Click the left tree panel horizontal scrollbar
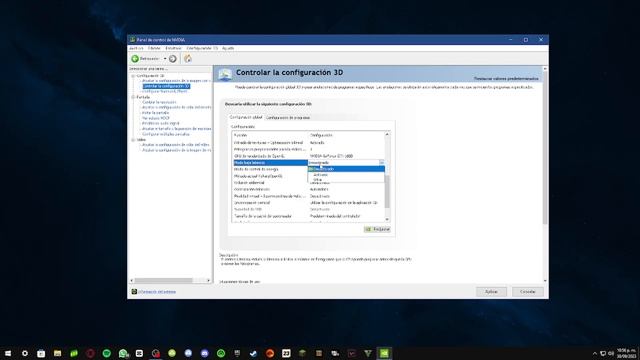The image size is (640, 360). pos(163,280)
